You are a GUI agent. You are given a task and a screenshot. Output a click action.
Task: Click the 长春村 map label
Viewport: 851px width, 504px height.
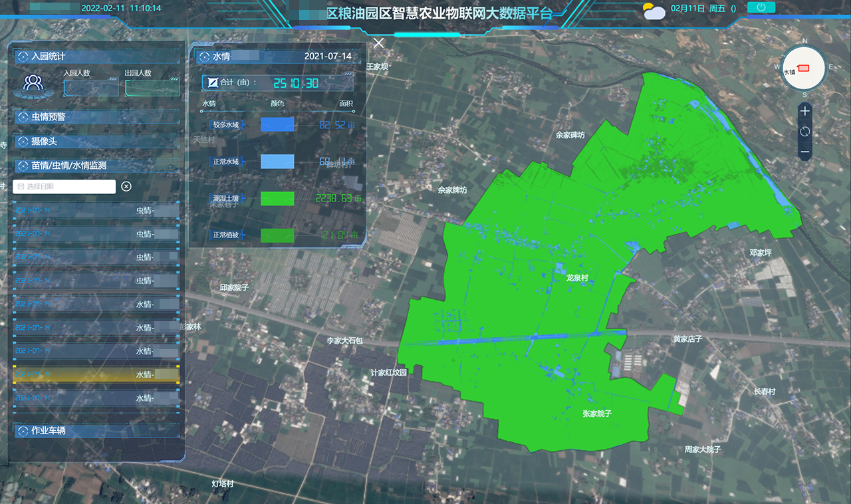[x=764, y=392]
